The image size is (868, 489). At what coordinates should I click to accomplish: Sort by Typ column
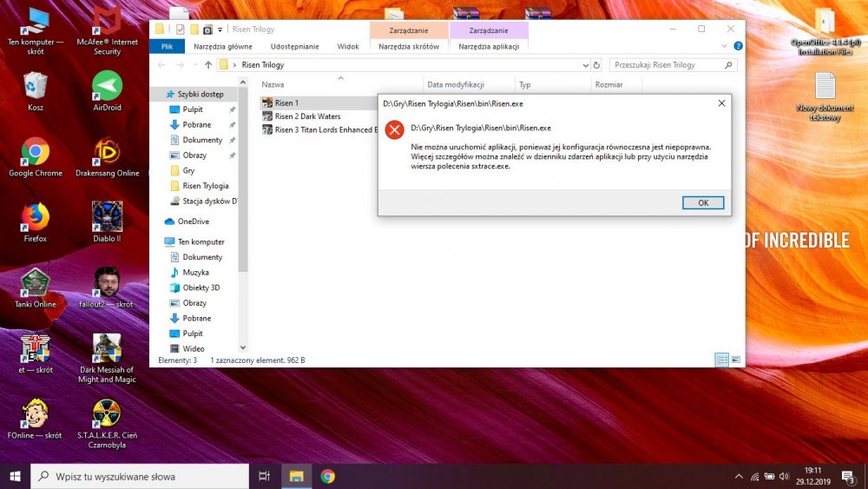(x=525, y=85)
